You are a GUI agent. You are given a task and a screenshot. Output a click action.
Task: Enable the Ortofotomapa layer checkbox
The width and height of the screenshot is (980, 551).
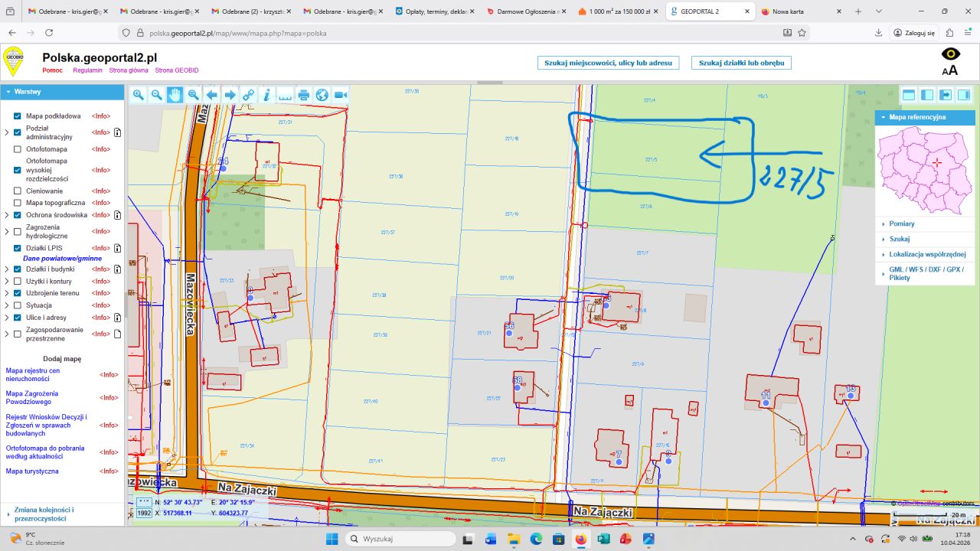(18, 149)
